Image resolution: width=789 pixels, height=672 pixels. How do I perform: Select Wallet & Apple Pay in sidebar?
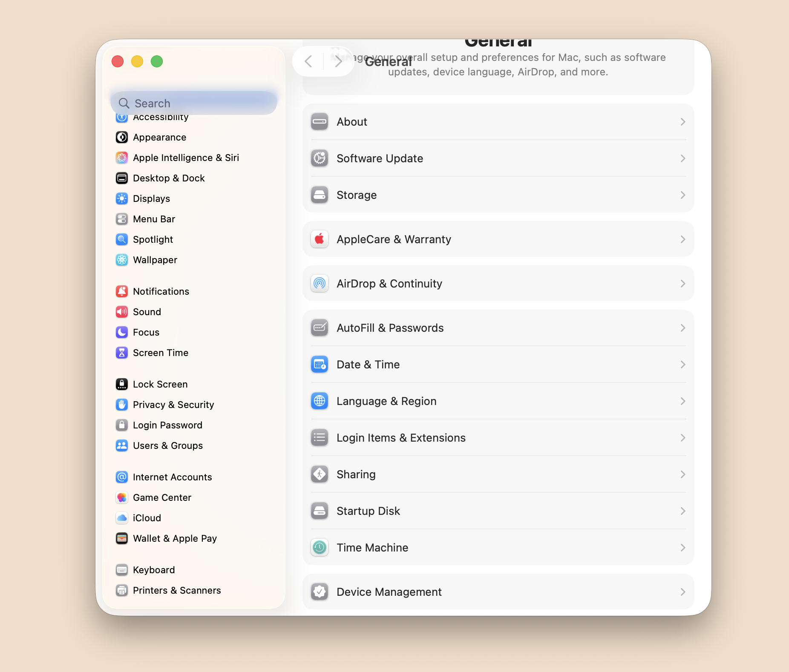click(x=194, y=538)
